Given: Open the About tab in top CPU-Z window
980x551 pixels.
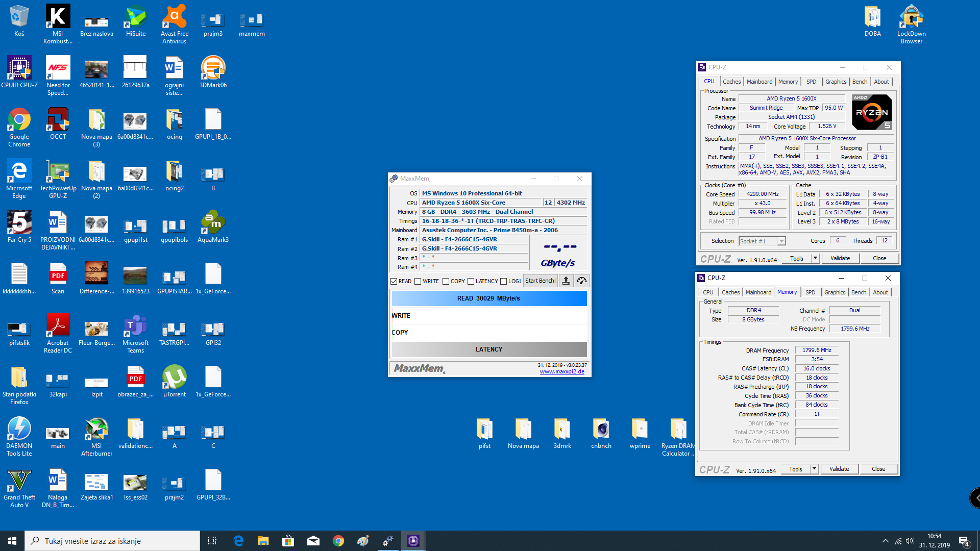Looking at the screenshot, I should [881, 82].
